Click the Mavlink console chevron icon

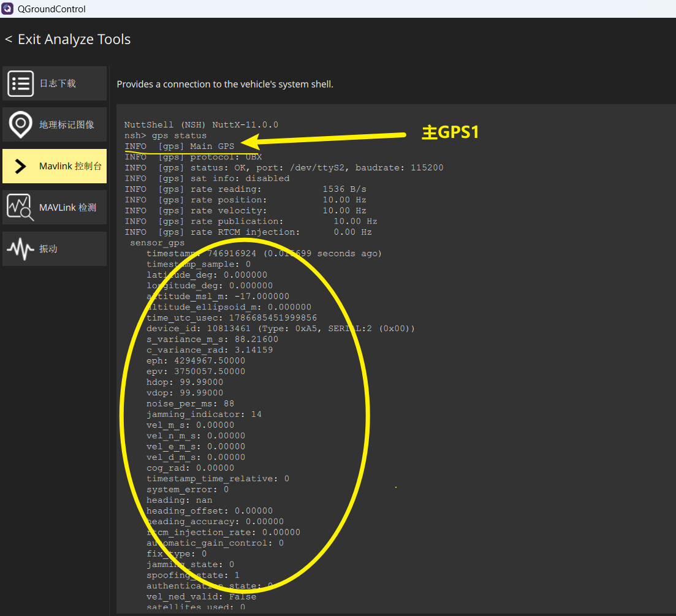[20, 166]
